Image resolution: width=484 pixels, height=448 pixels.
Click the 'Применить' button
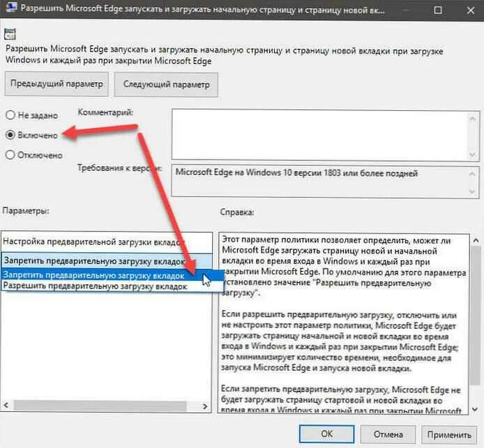(449, 435)
